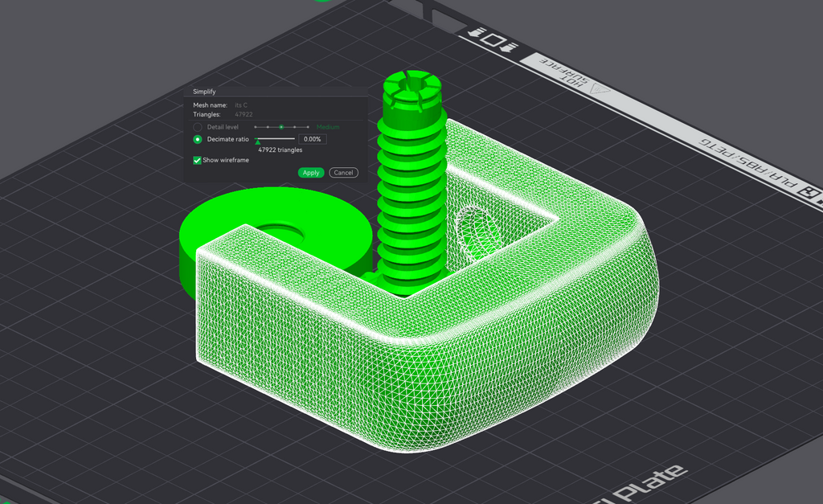Click the Simplify dialog title bar
The width and height of the screenshot is (823, 504).
[x=276, y=92]
